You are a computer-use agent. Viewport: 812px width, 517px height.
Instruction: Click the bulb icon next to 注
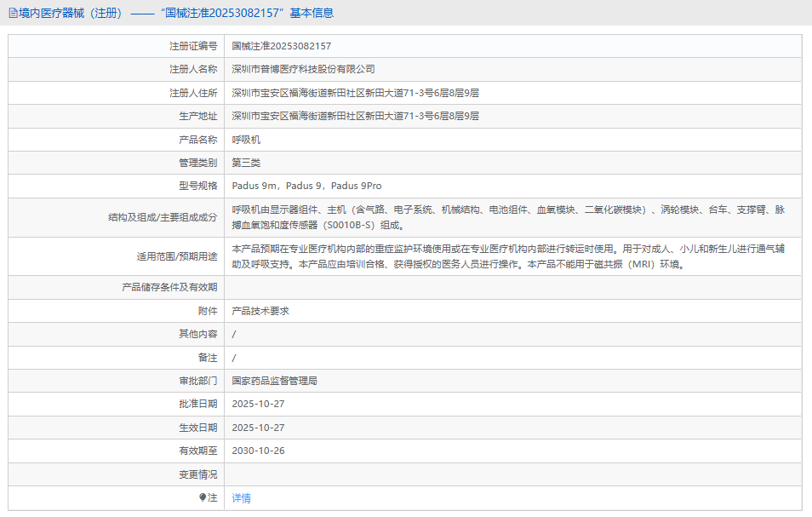(x=203, y=497)
